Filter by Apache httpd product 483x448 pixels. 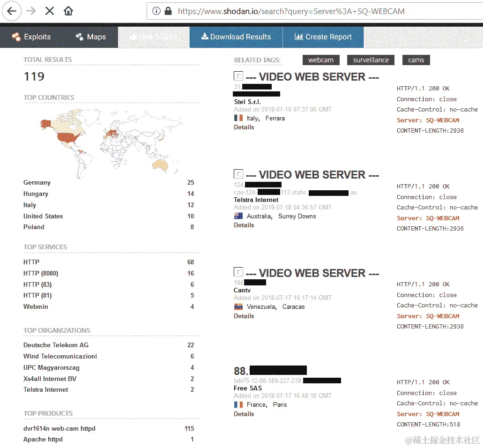click(x=43, y=440)
